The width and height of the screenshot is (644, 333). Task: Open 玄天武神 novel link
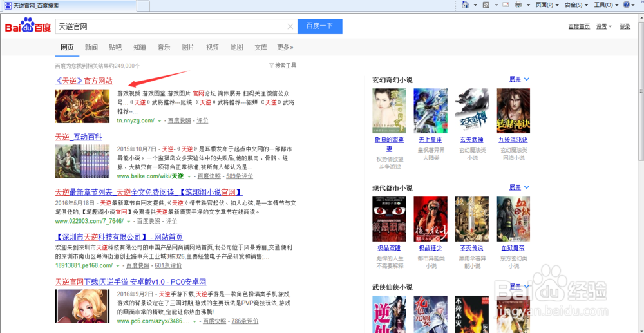471,140
